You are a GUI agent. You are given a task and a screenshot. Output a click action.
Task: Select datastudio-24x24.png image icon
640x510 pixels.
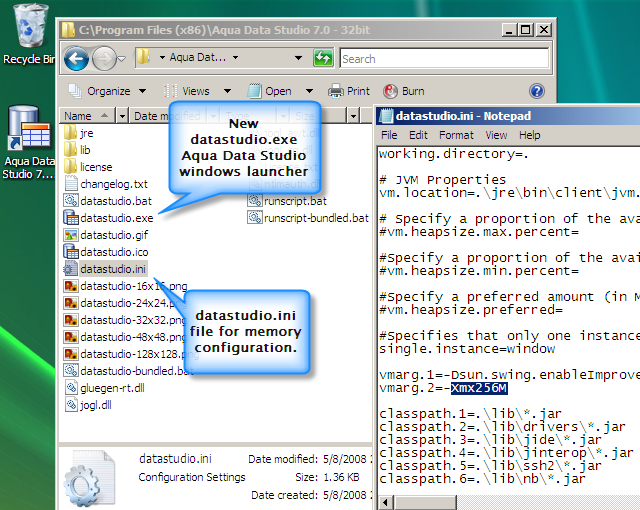[71, 303]
